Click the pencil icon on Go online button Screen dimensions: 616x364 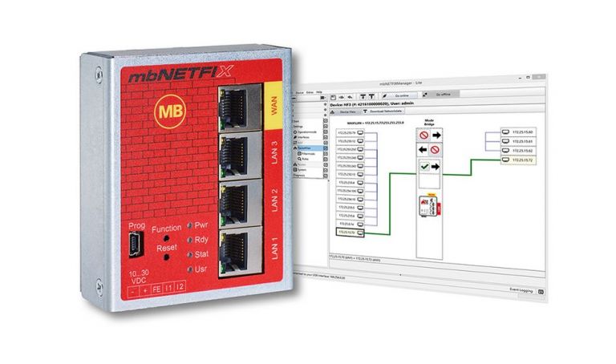click(x=384, y=95)
